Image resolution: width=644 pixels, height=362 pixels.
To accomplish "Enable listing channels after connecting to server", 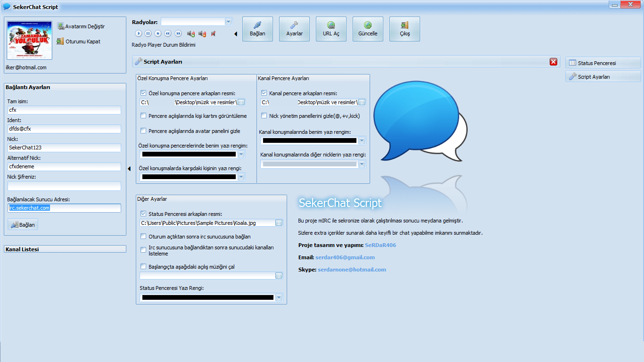I will coord(143,250).
